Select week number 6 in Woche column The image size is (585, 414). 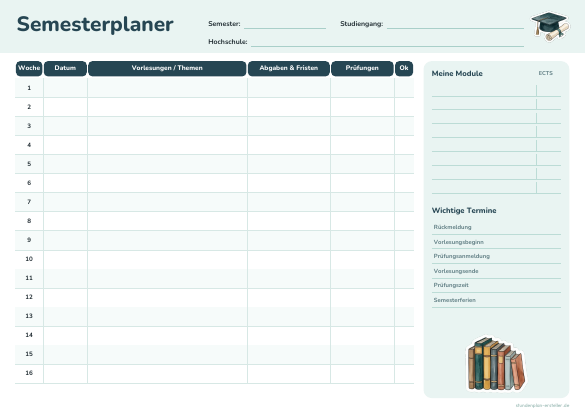(x=29, y=183)
